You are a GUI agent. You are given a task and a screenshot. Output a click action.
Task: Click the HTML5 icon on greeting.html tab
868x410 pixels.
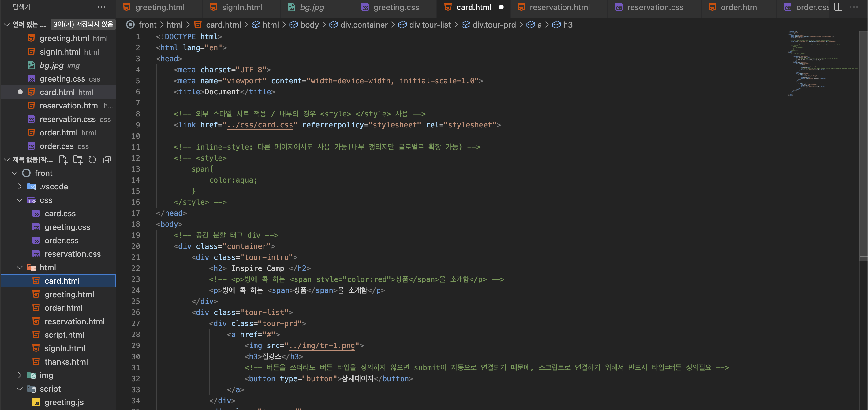127,7
